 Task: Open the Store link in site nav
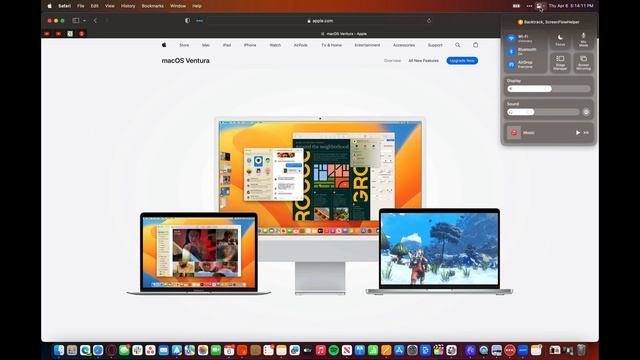(x=184, y=45)
